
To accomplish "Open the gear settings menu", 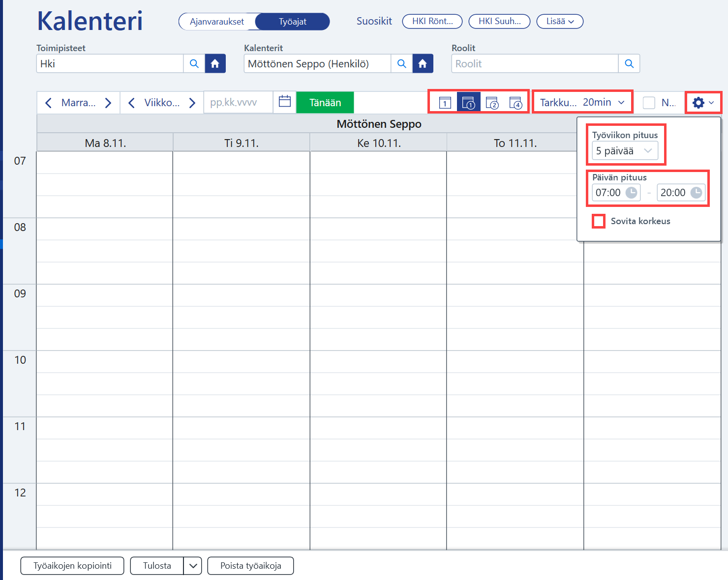I will 703,103.
